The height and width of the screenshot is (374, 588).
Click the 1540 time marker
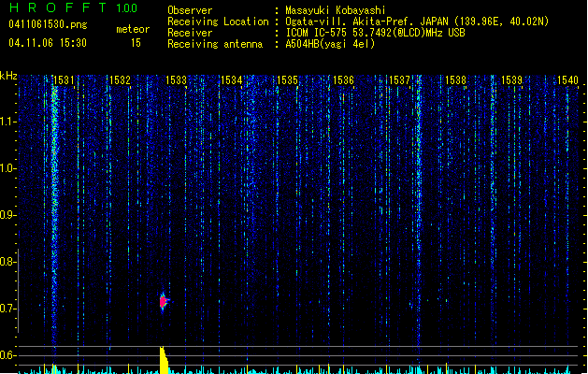tap(567, 80)
